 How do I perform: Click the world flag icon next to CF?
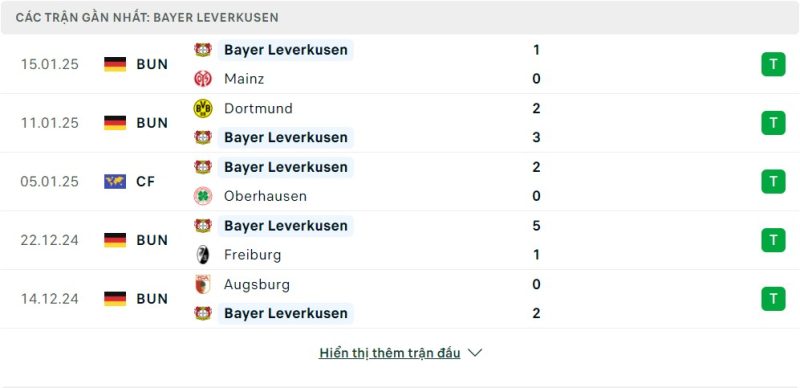[x=115, y=181]
